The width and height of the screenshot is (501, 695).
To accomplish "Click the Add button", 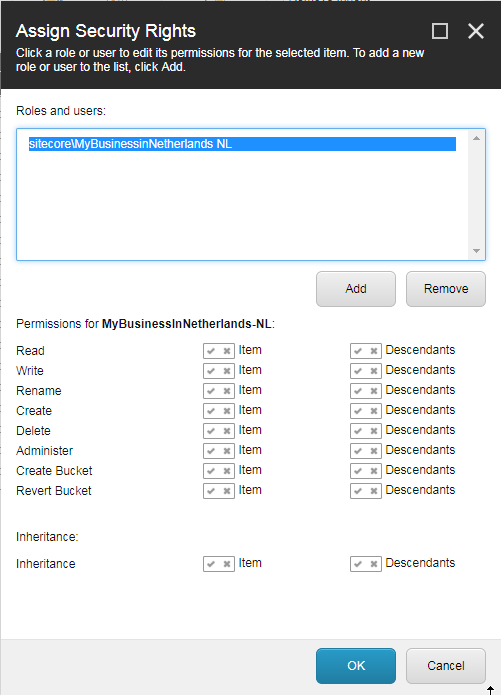I will tap(356, 289).
